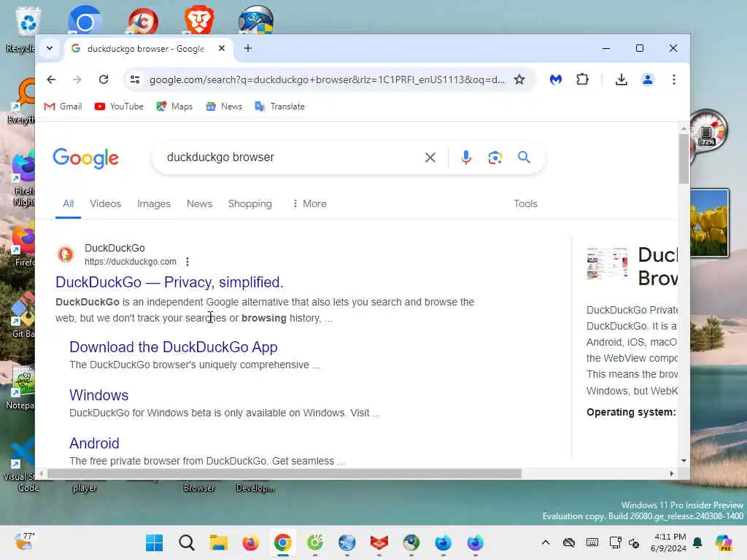Screen dimensions: 747x560
Task: Search by image with Lens icon
Action: (x=495, y=157)
